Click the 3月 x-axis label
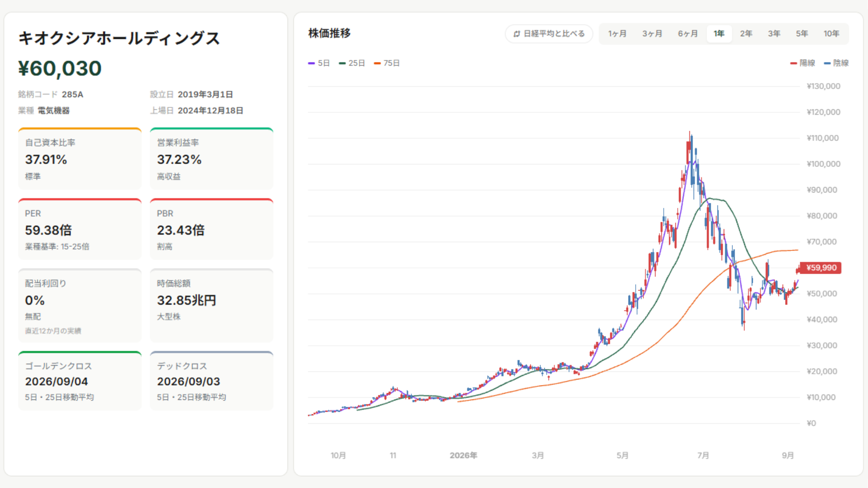The height and width of the screenshot is (488, 868). click(x=538, y=455)
